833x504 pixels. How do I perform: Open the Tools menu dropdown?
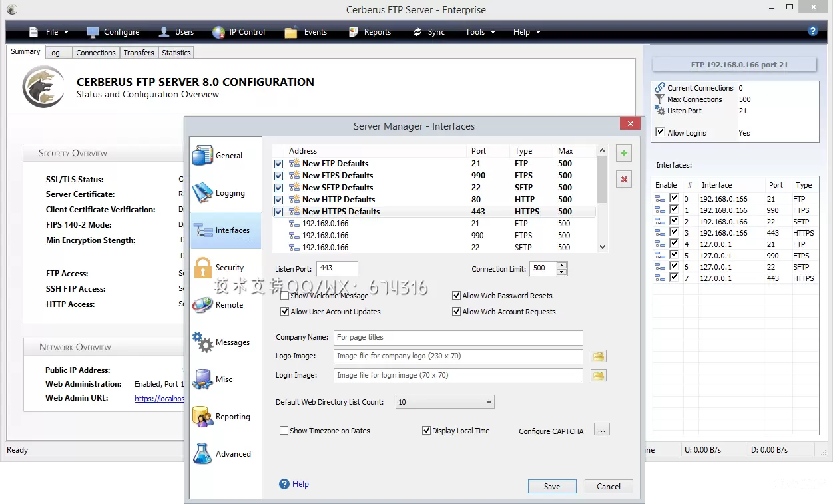pos(480,32)
